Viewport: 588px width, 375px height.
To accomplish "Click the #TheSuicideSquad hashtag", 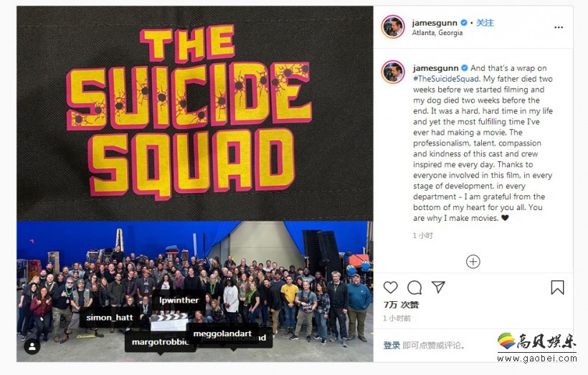I will click(446, 79).
